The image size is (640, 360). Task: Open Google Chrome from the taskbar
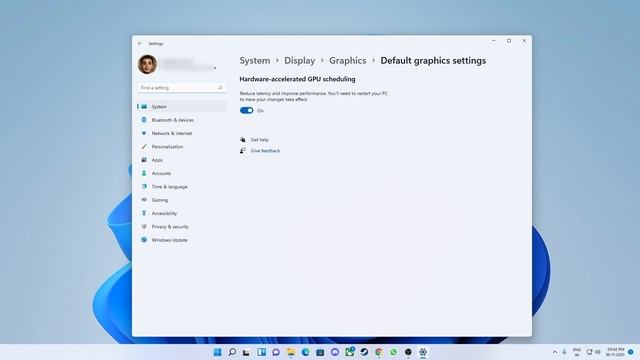tap(379, 352)
